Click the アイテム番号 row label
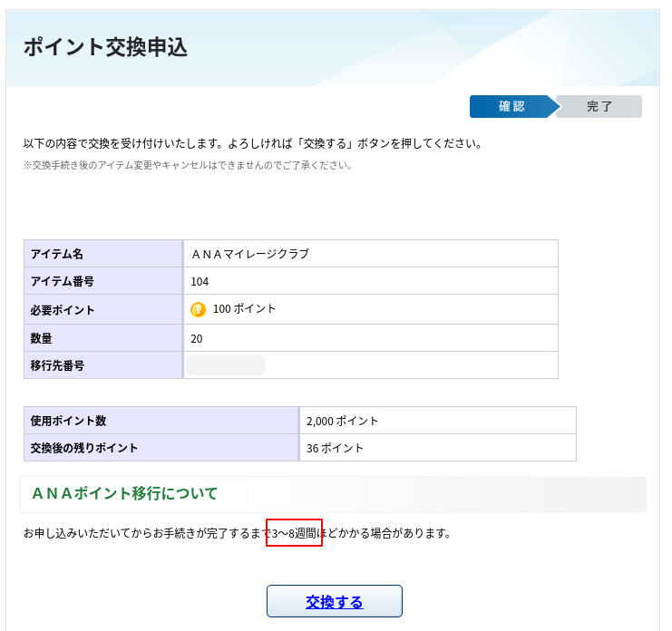 (63, 281)
